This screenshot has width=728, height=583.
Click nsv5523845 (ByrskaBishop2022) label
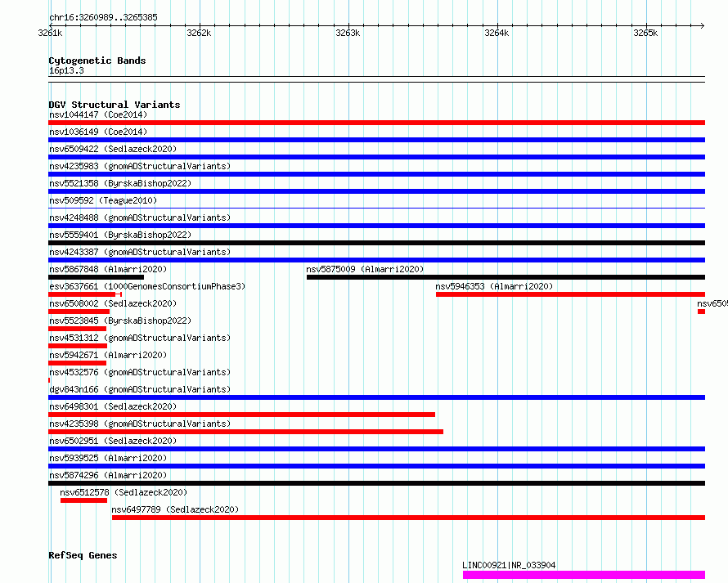(x=120, y=321)
